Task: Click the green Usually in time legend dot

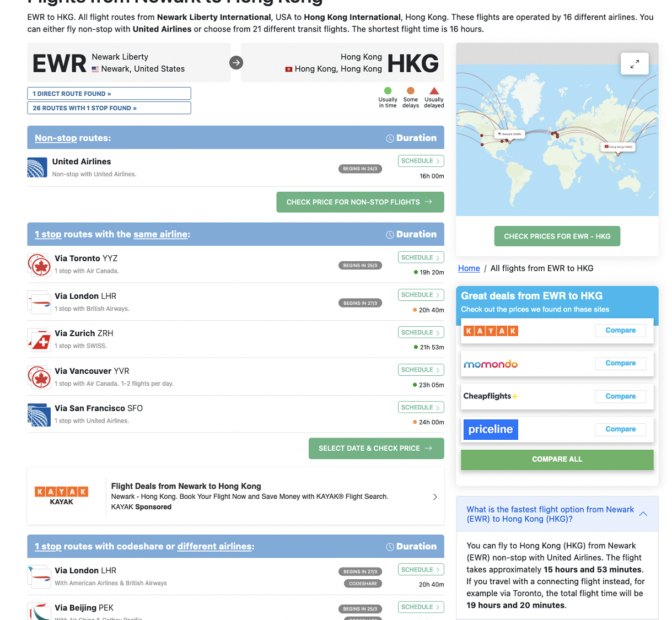Action: (388, 91)
